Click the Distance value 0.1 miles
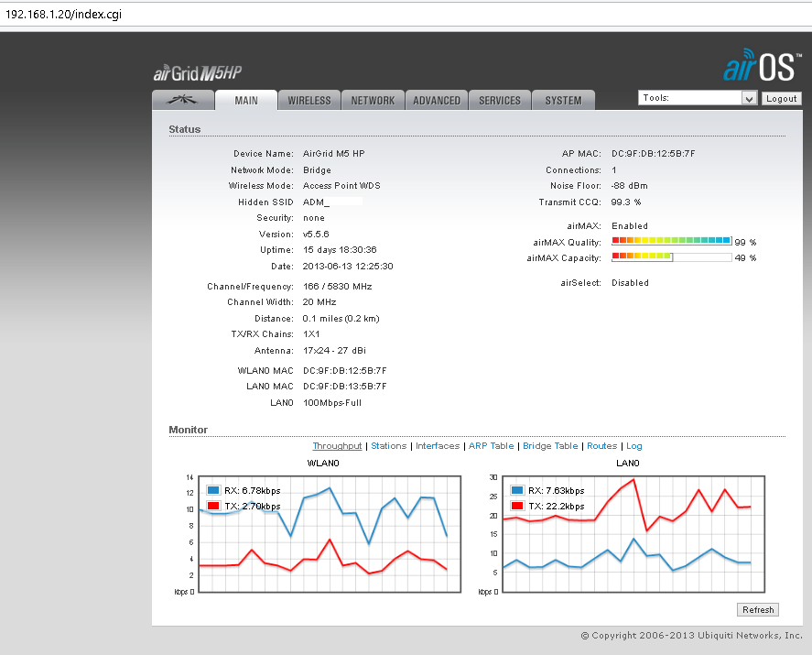812x655 pixels. coord(322,319)
